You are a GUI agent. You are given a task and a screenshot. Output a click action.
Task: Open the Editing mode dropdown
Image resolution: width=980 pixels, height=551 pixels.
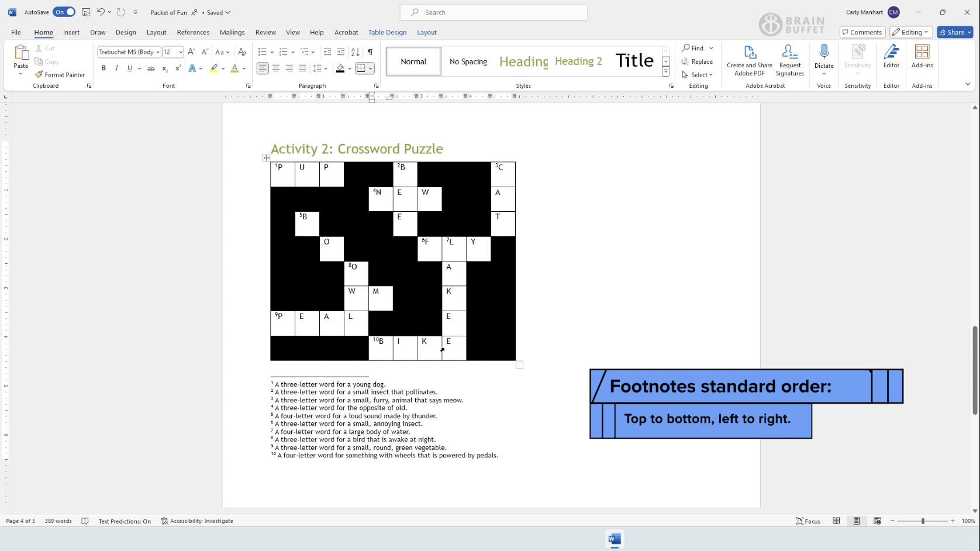[x=911, y=32]
